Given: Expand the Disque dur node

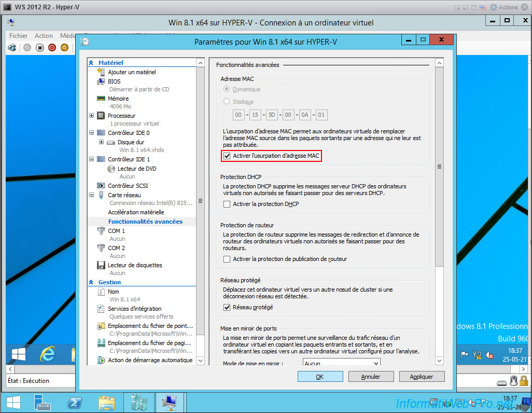Looking at the screenshot, I should tap(101, 142).
